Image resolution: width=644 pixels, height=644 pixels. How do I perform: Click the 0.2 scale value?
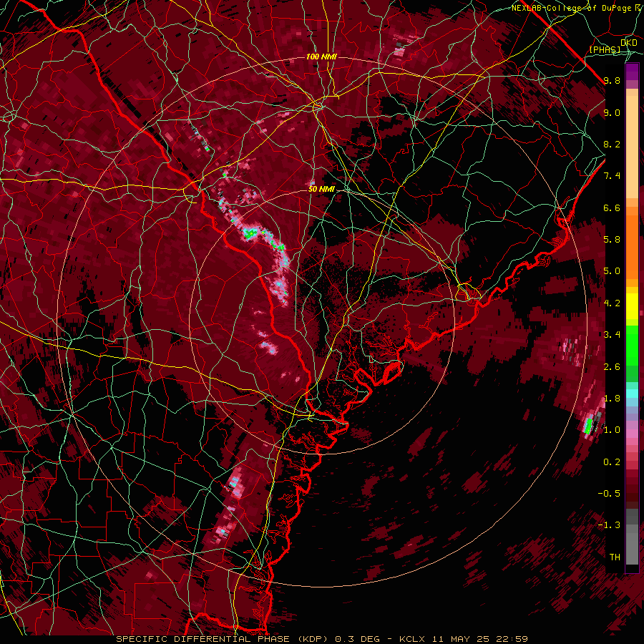click(612, 462)
